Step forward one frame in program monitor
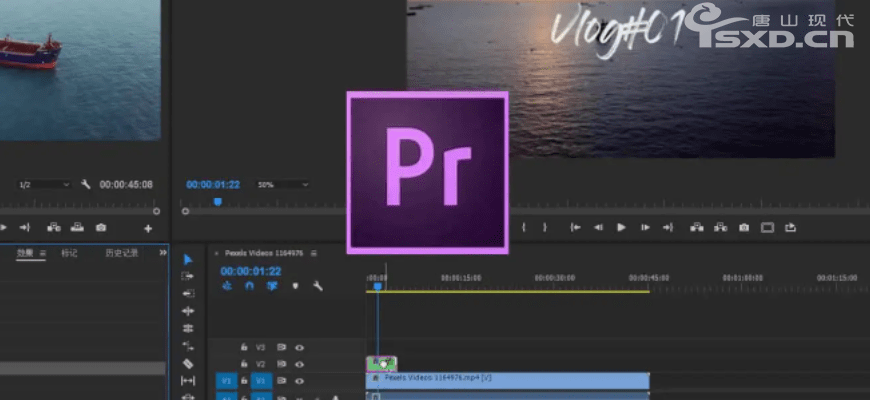Viewport: 870px width, 400px height. tap(645, 227)
